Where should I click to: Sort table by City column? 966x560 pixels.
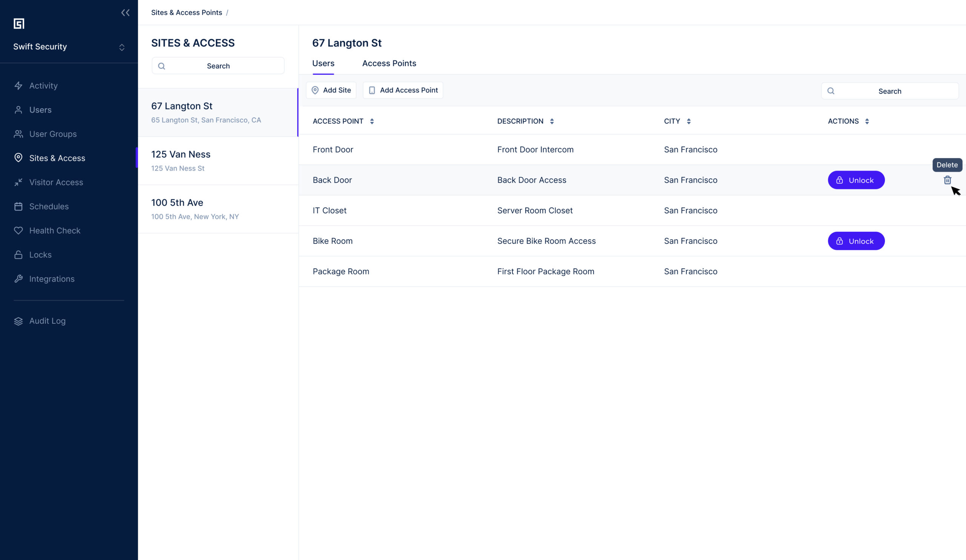pos(689,121)
